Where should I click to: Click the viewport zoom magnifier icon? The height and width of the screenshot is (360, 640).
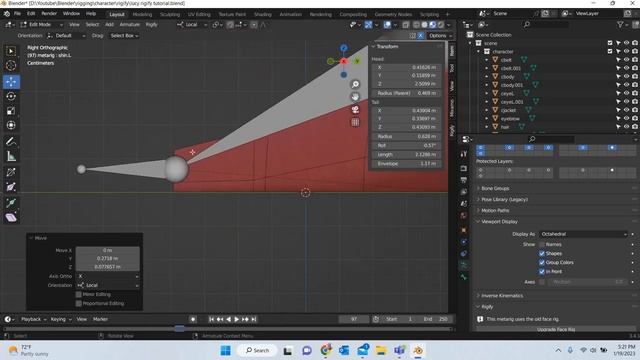click(x=356, y=84)
